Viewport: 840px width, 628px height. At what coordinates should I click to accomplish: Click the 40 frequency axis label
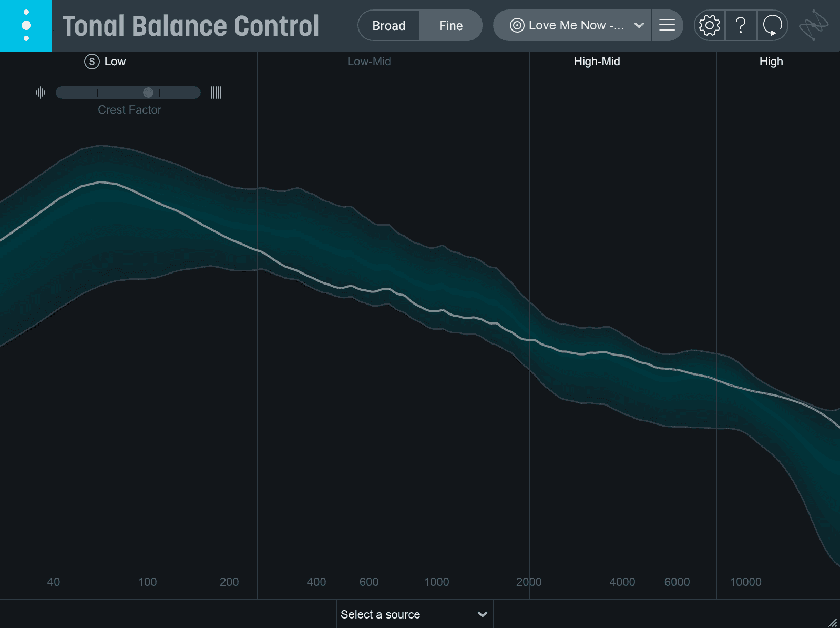[54, 582]
